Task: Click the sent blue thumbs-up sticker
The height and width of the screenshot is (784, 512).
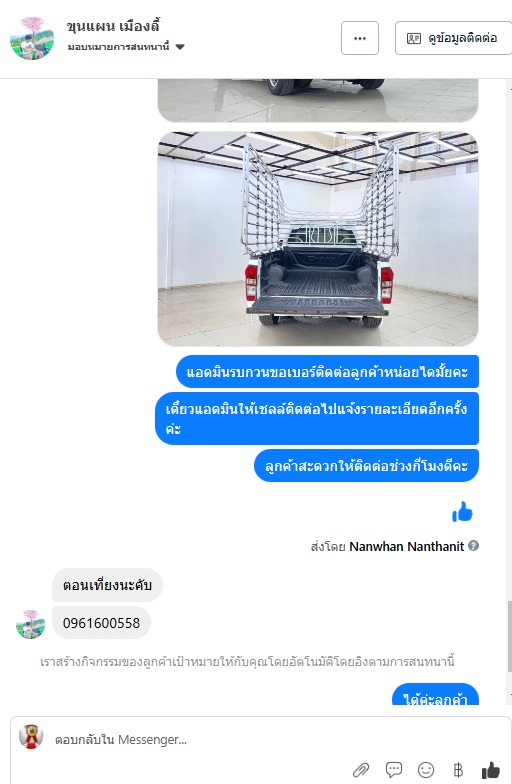Action: coord(462,512)
